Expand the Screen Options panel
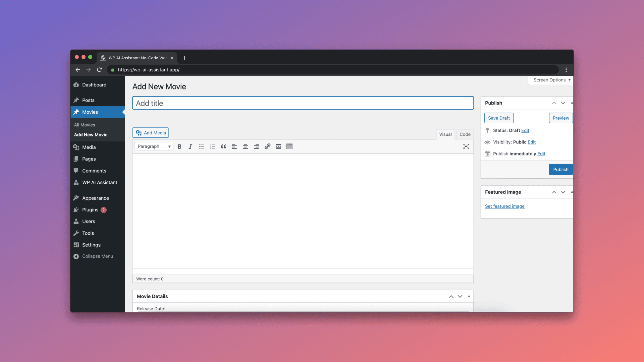 [550, 80]
